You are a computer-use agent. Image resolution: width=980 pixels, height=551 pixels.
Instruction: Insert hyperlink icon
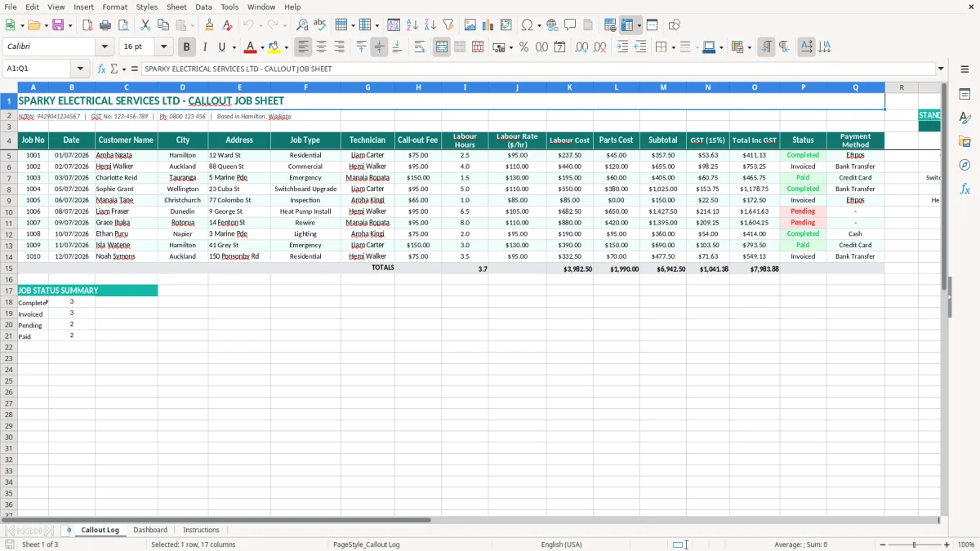coord(552,25)
